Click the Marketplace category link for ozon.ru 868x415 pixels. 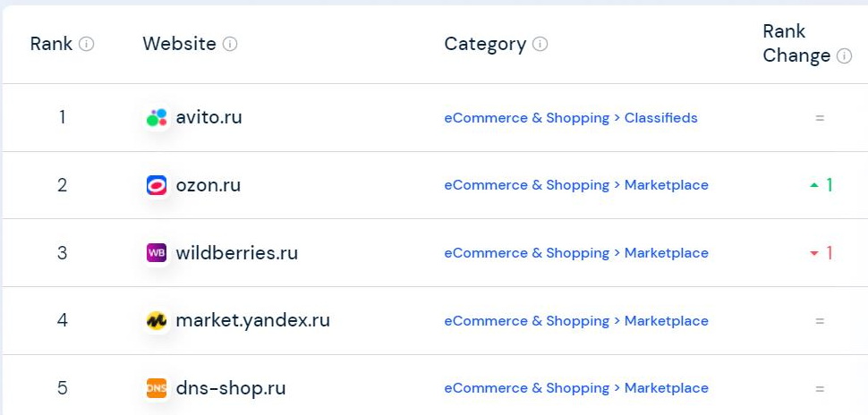coord(666,185)
